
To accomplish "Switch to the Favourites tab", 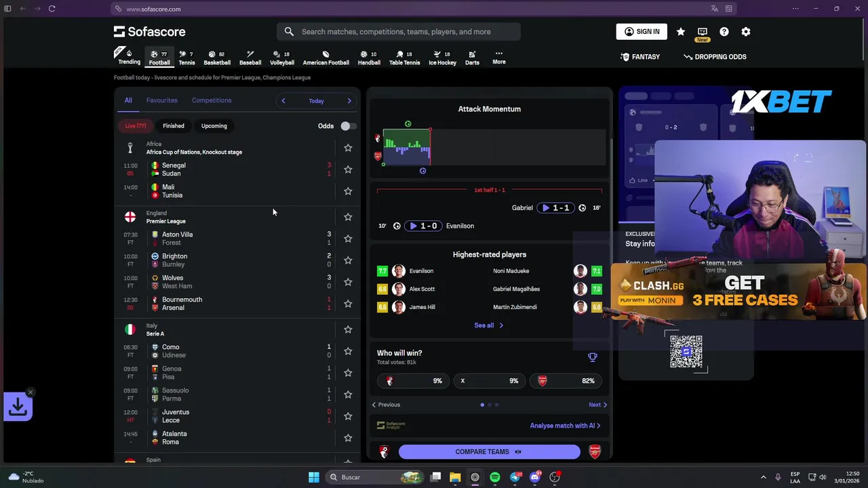I will click(162, 100).
